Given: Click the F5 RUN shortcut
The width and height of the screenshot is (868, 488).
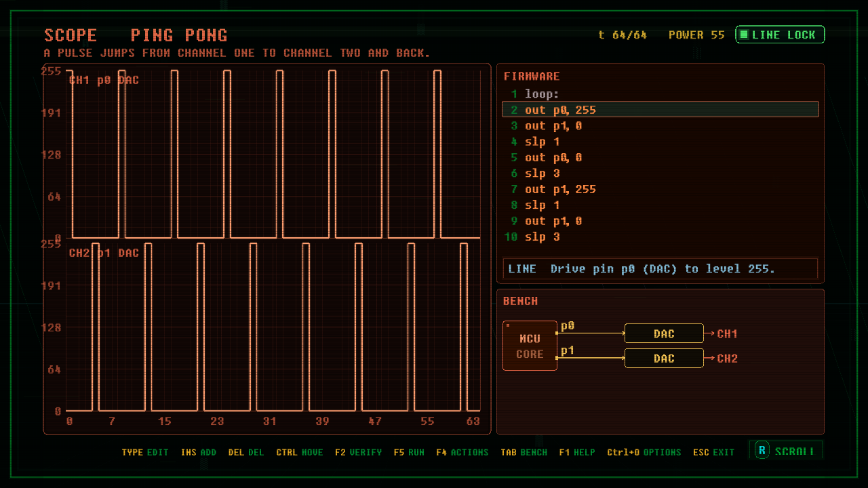Looking at the screenshot, I should click(409, 452).
